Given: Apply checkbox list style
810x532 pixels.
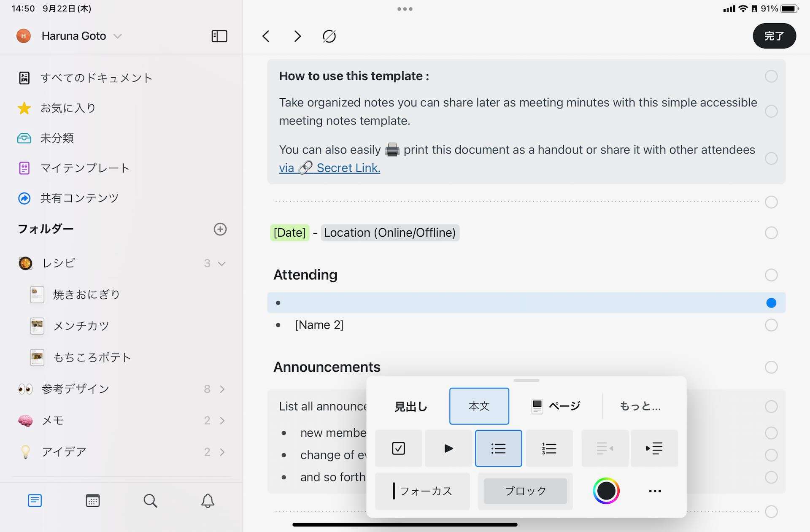Looking at the screenshot, I should [398, 448].
